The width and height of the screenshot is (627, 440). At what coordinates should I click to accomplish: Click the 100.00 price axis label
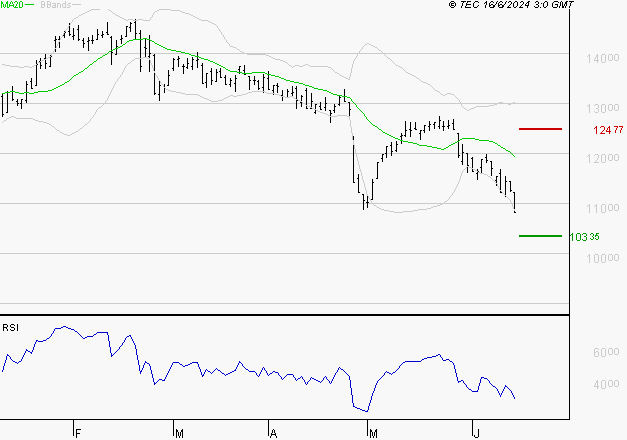[603, 258]
